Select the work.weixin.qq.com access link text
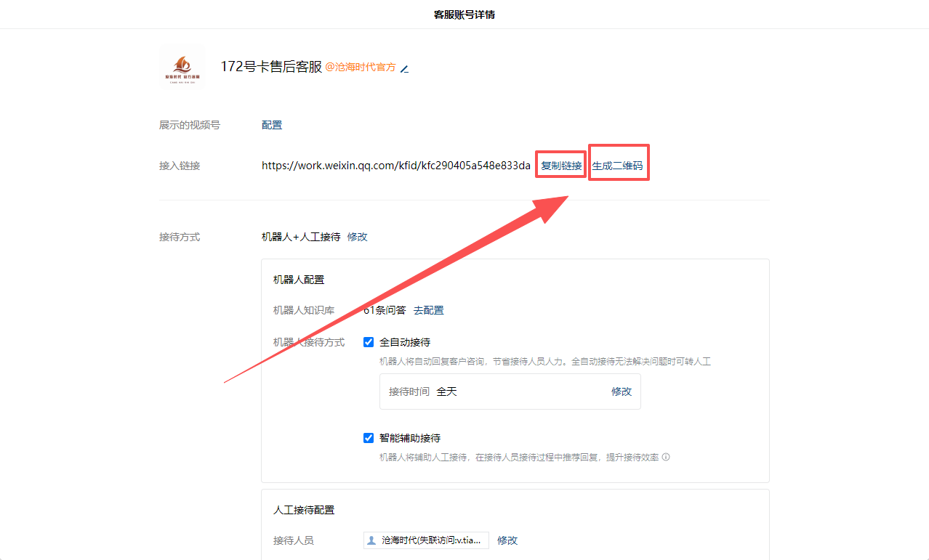This screenshot has width=929, height=560. (396, 166)
